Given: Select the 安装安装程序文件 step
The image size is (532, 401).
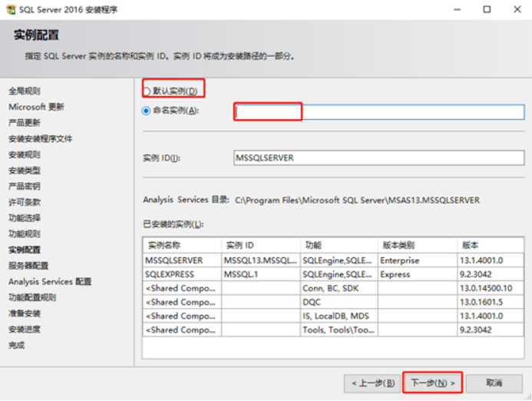Looking at the screenshot, I should tap(41, 138).
